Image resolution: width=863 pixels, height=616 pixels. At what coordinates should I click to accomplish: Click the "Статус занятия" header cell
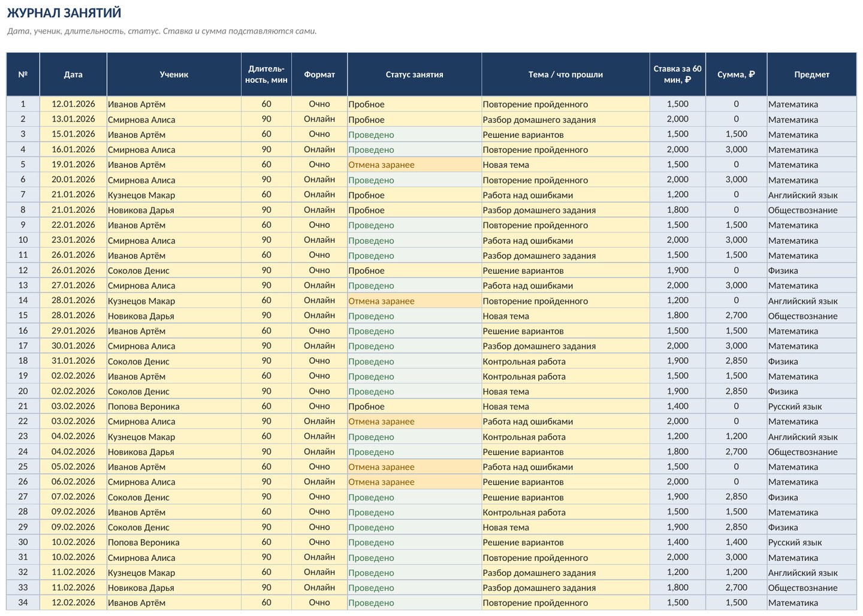(x=415, y=74)
